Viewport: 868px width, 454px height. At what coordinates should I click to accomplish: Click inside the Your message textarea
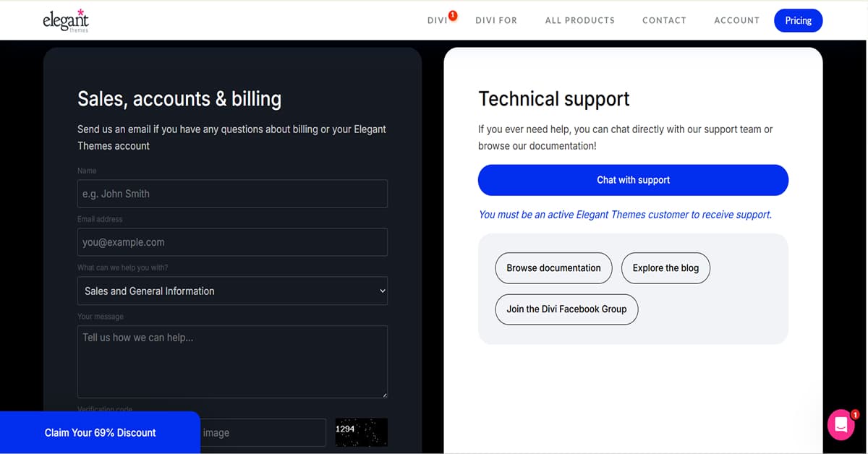232,361
